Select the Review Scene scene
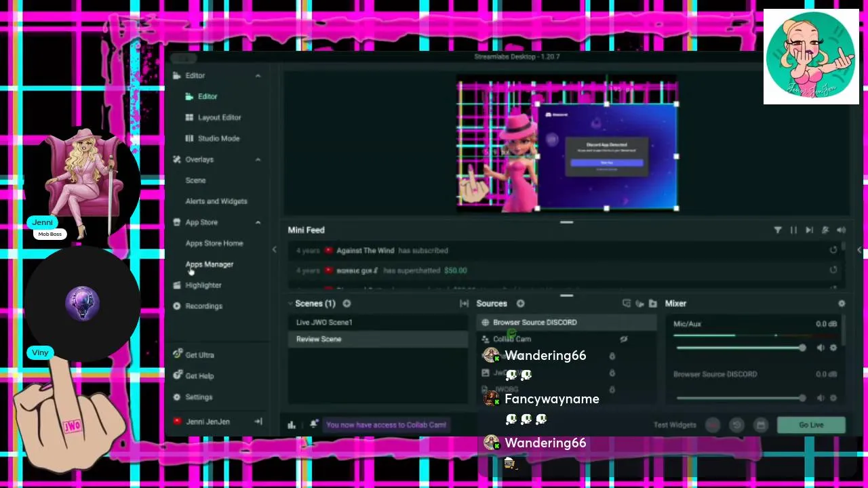Image resolution: width=868 pixels, height=488 pixels. [378, 339]
